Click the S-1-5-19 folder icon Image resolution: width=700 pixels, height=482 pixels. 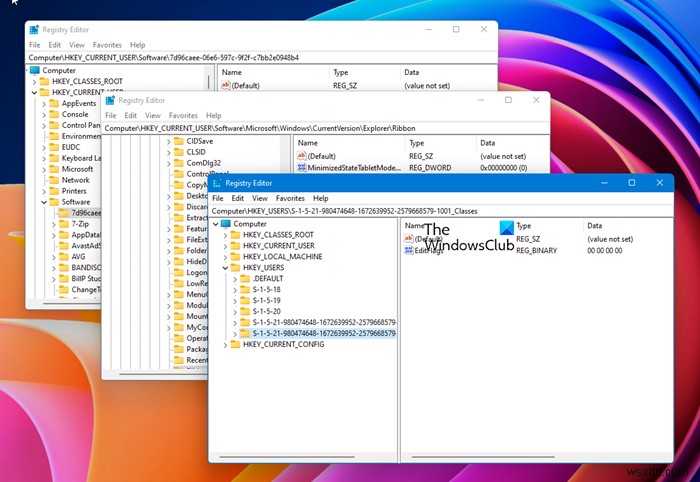[x=245, y=300]
